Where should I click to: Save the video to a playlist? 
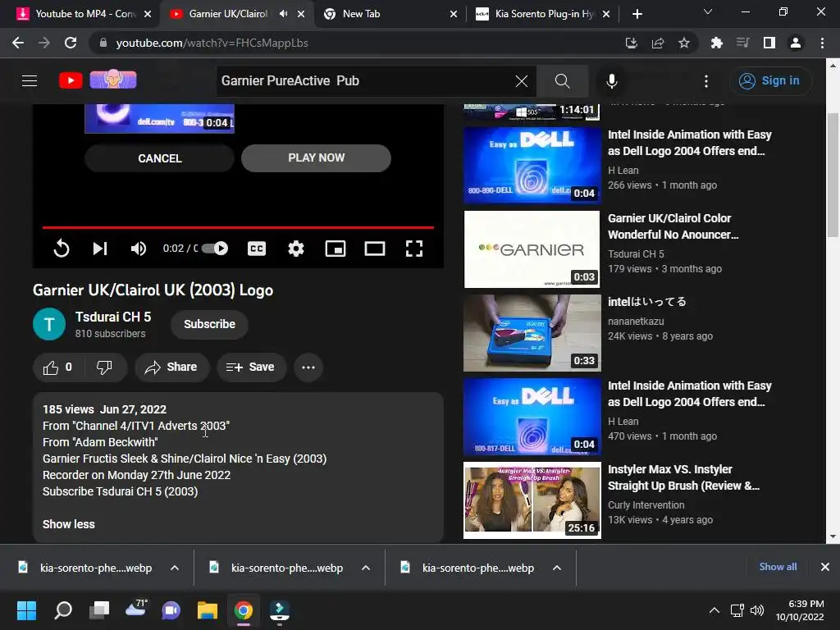(x=251, y=367)
